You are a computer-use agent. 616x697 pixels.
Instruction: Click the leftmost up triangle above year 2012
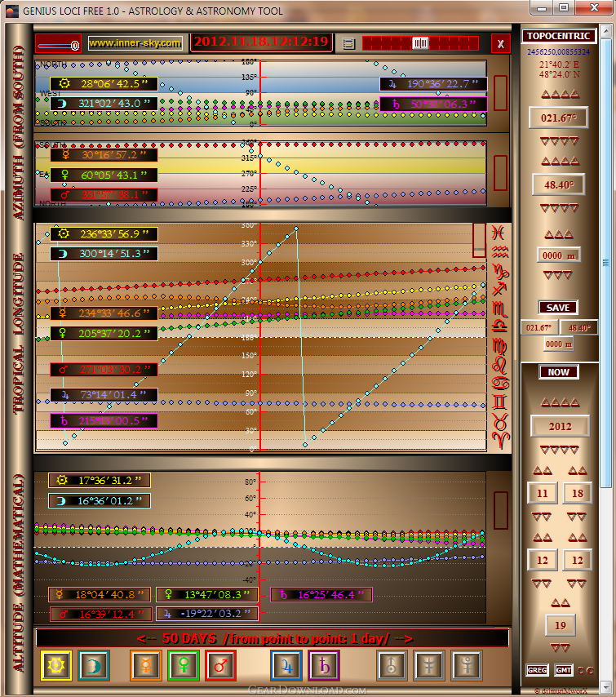tap(545, 403)
